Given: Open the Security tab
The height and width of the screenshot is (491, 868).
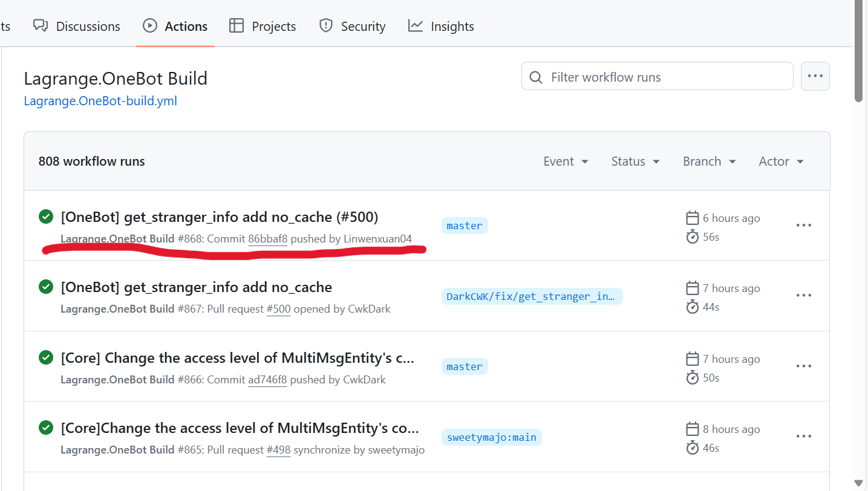Looking at the screenshot, I should (x=352, y=27).
